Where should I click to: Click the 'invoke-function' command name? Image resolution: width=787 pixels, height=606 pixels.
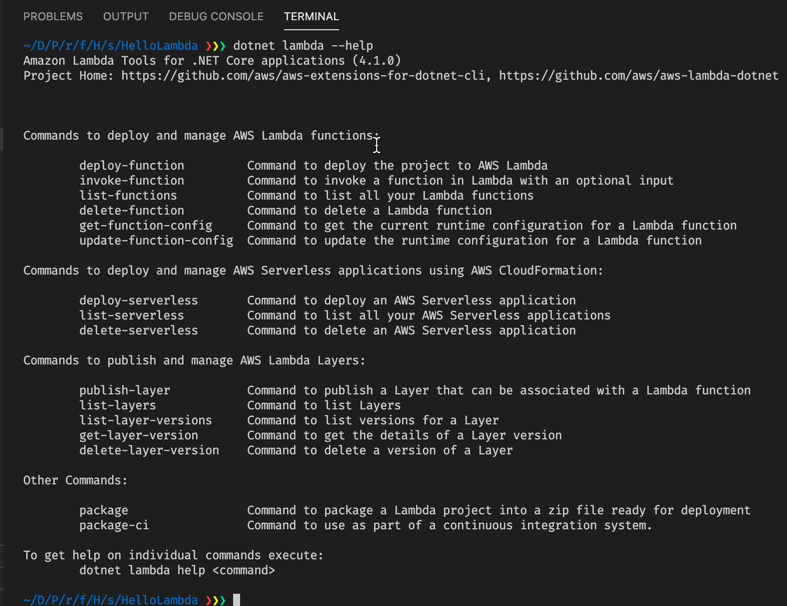[x=132, y=181]
